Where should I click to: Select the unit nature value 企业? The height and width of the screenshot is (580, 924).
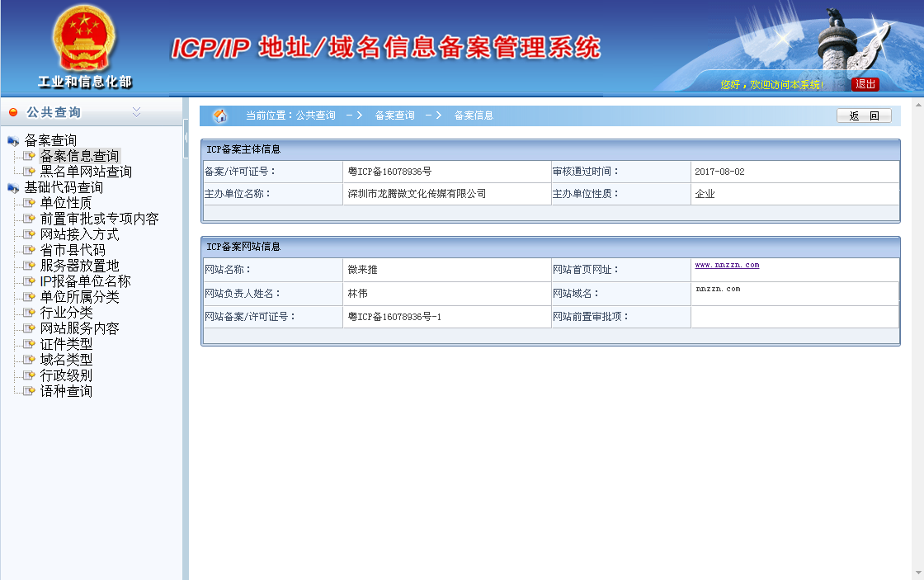click(x=705, y=194)
